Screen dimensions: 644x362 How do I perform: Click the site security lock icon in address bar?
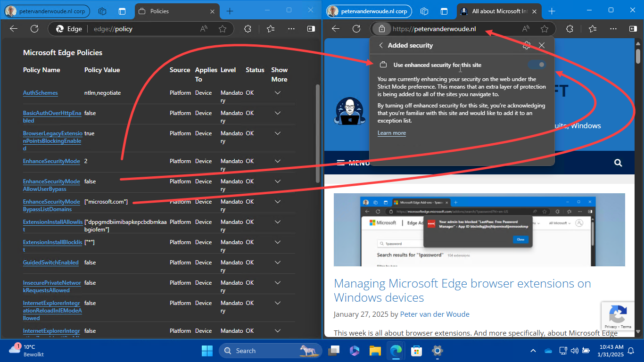pos(382,29)
